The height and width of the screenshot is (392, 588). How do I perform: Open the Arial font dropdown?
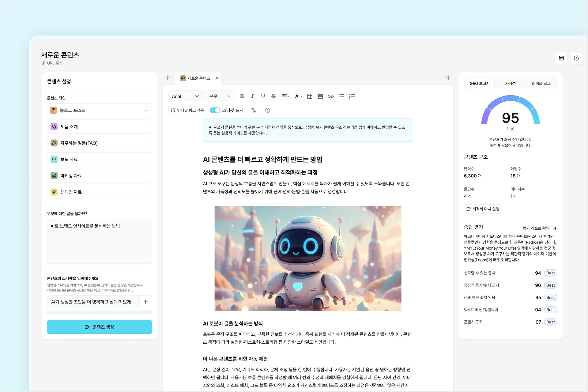tap(185, 96)
